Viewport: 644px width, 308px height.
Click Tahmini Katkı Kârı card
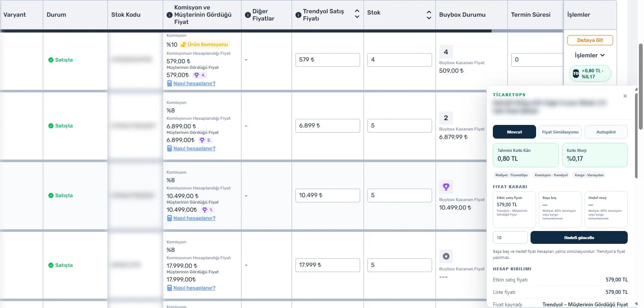526,155
